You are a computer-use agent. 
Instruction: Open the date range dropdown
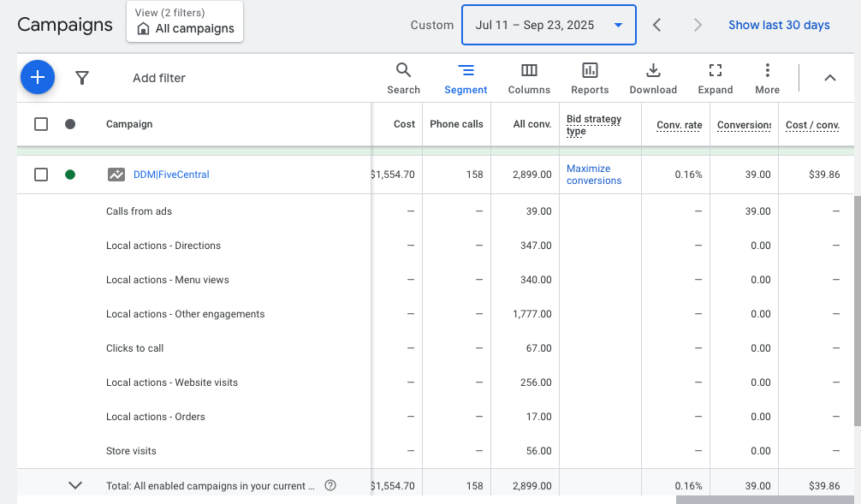click(x=549, y=25)
